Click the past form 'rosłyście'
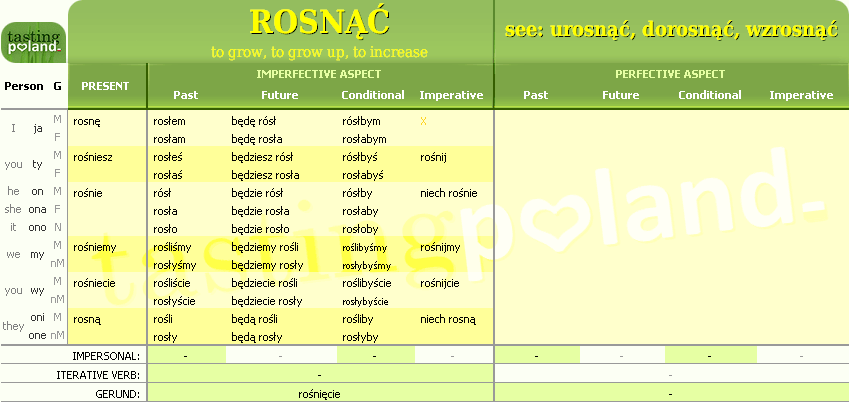This screenshot has height=402, width=849. [174, 301]
